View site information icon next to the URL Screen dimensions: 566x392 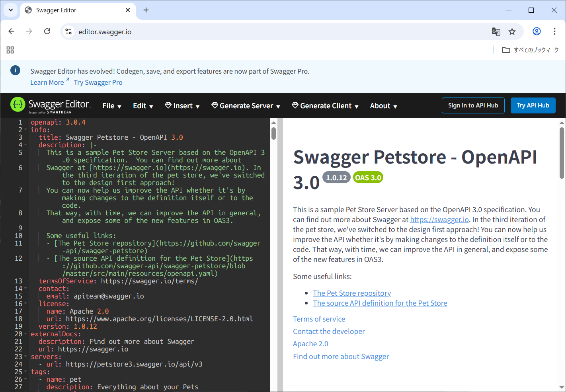tap(68, 32)
